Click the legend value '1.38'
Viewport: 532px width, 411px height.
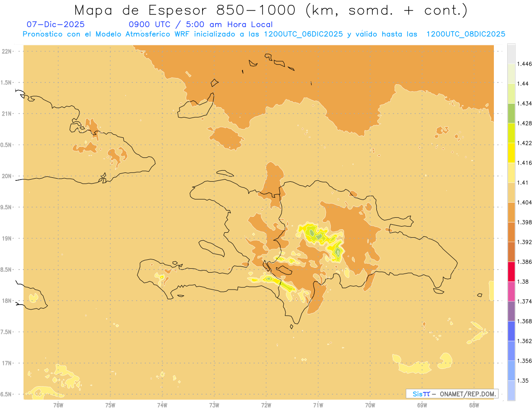click(x=523, y=282)
